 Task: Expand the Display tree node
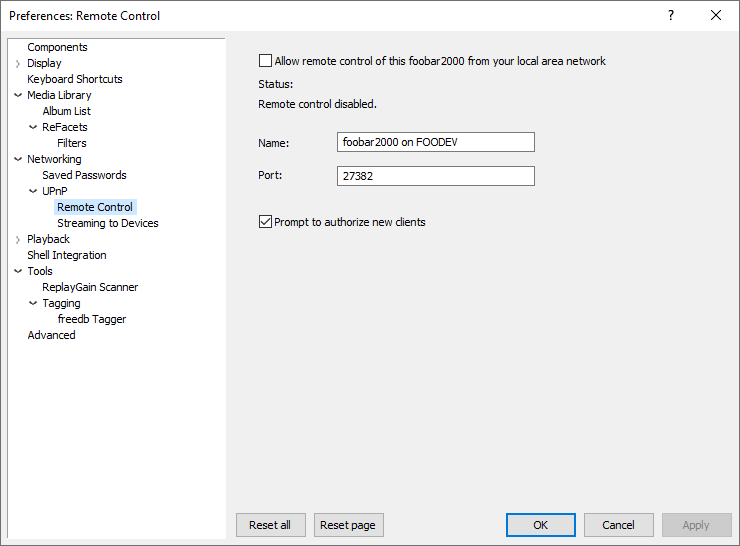[x=18, y=64]
